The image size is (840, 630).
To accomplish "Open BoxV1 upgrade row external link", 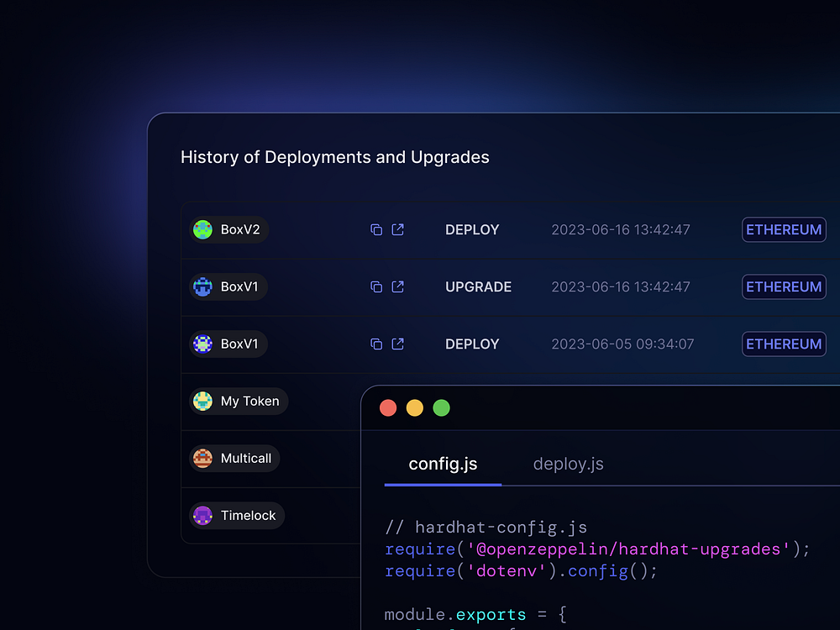I will [398, 286].
